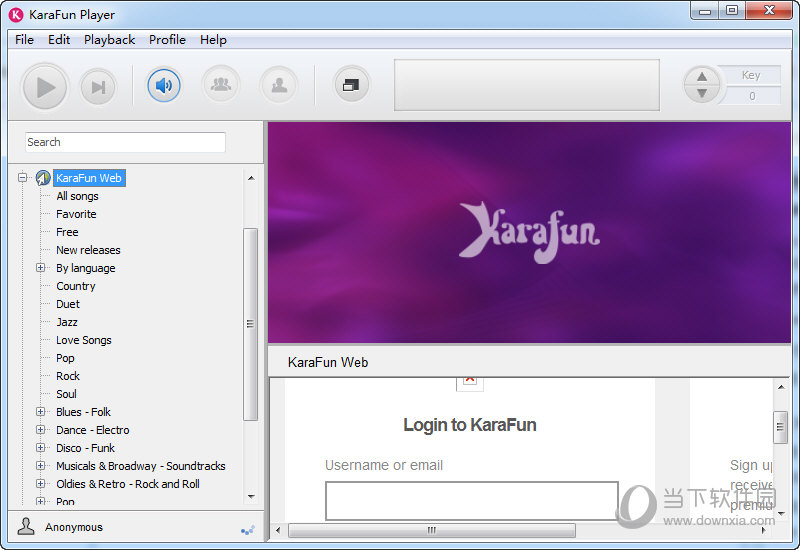Click the Login to KaraFun heading
The image size is (800, 550).
tap(469, 424)
